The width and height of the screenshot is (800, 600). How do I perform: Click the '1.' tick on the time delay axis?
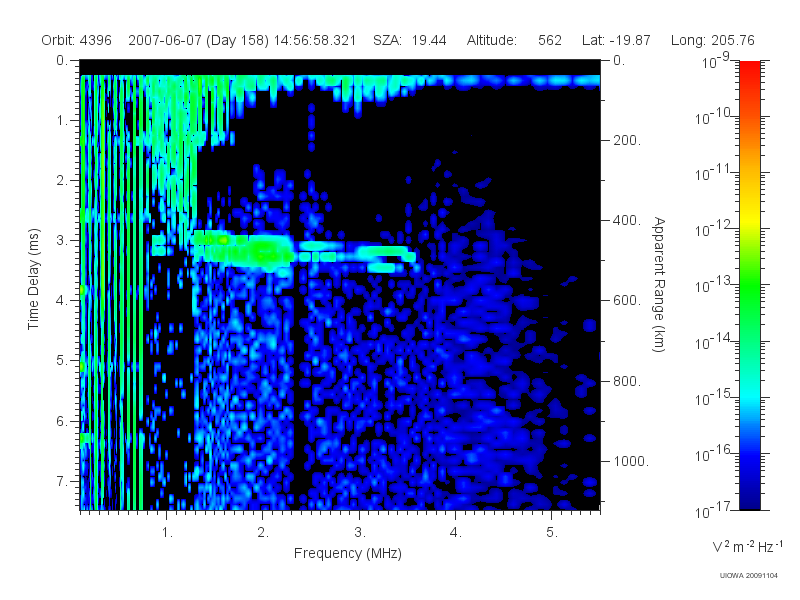click(62, 120)
